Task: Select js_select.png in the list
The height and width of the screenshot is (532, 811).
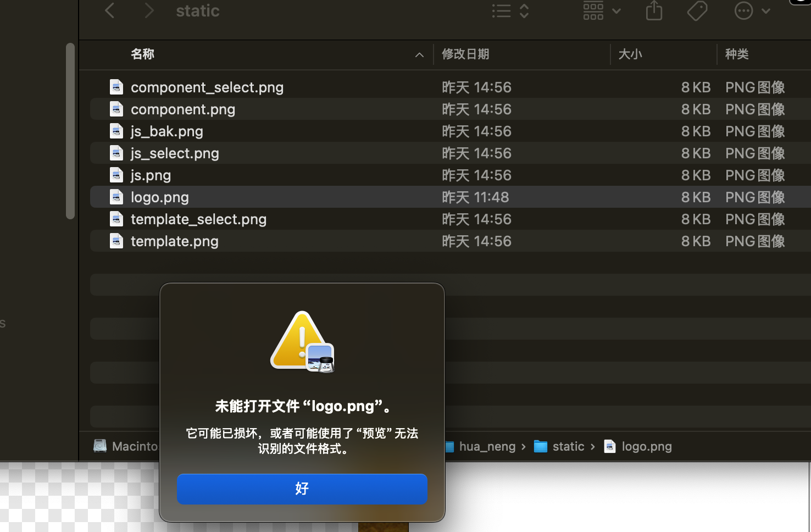Action: (175, 153)
